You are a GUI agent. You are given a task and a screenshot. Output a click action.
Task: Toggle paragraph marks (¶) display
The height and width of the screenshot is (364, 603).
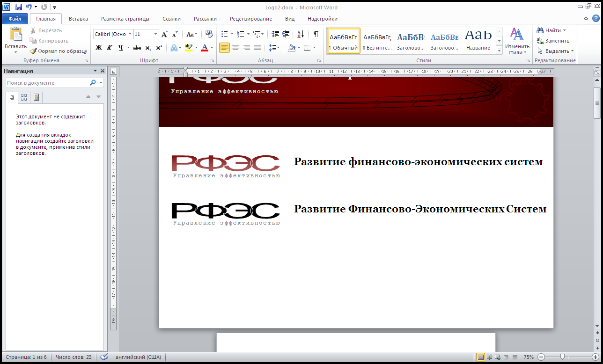point(316,34)
